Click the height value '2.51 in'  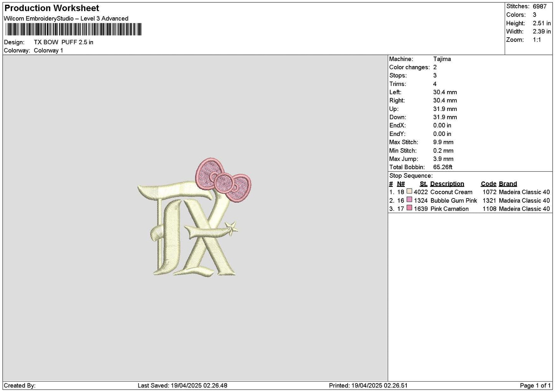tap(542, 23)
